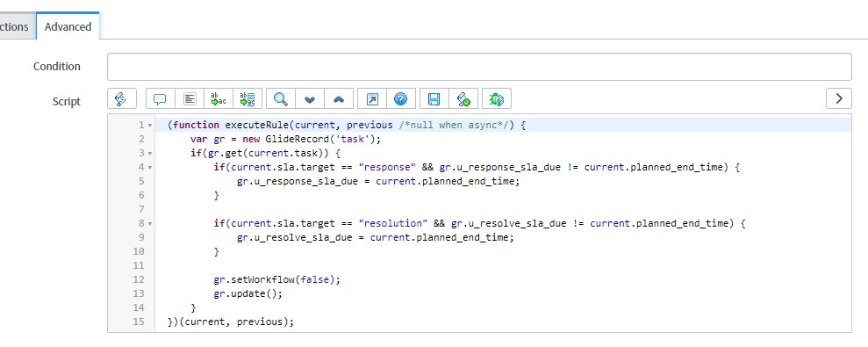Click the format code icon

[x=190, y=99]
